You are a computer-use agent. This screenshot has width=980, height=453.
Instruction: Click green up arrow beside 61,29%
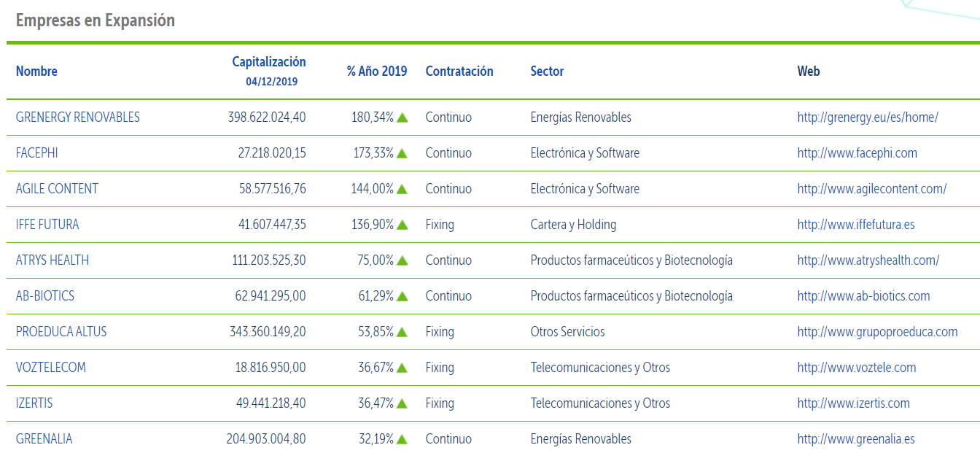pyautogui.click(x=402, y=296)
